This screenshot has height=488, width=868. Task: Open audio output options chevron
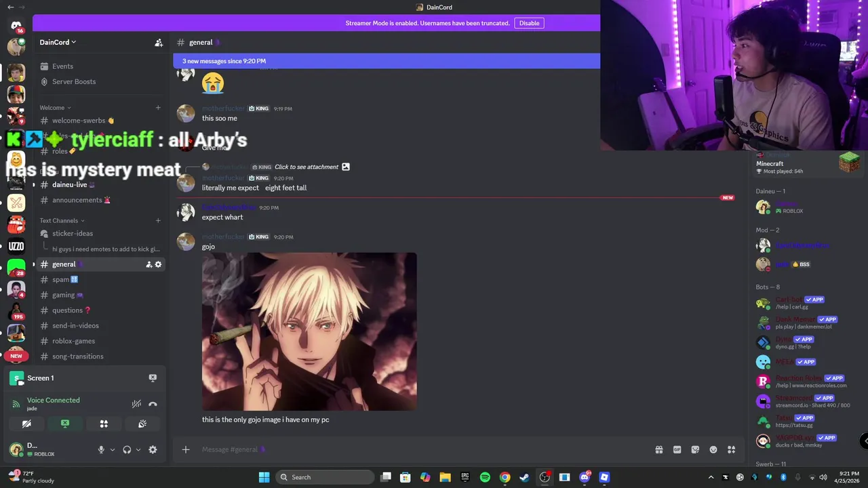138,449
